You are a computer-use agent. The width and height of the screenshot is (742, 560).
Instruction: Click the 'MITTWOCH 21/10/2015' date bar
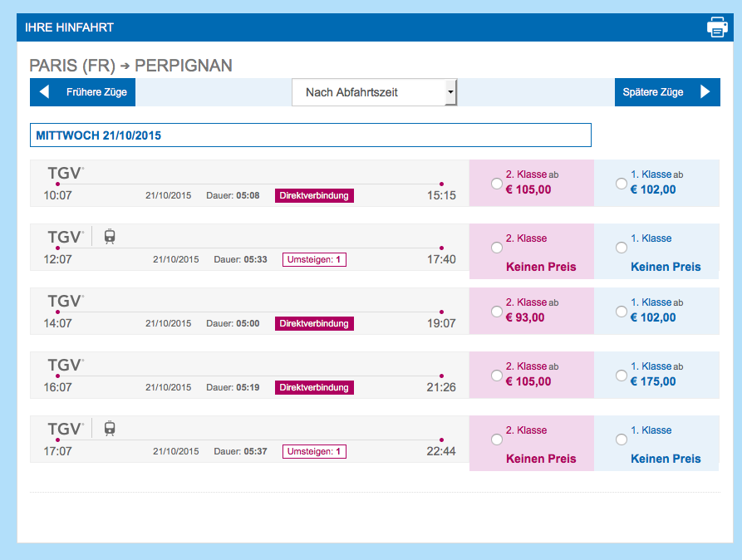tap(310, 135)
